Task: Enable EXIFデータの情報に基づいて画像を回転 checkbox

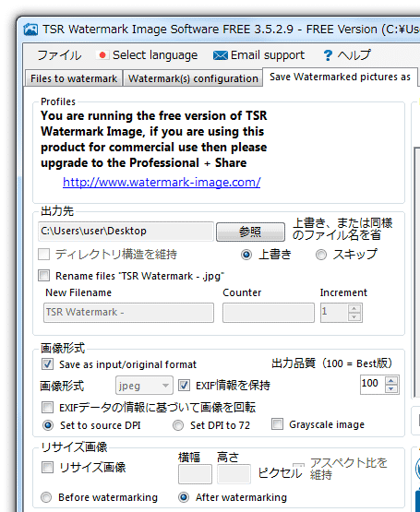Action: [48, 408]
